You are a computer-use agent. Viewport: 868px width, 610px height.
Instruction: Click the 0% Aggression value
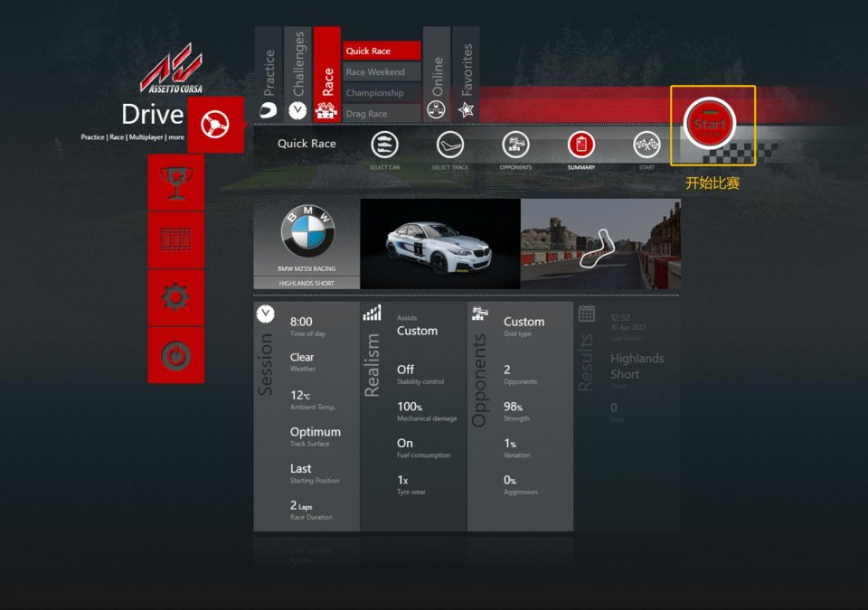(510, 480)
